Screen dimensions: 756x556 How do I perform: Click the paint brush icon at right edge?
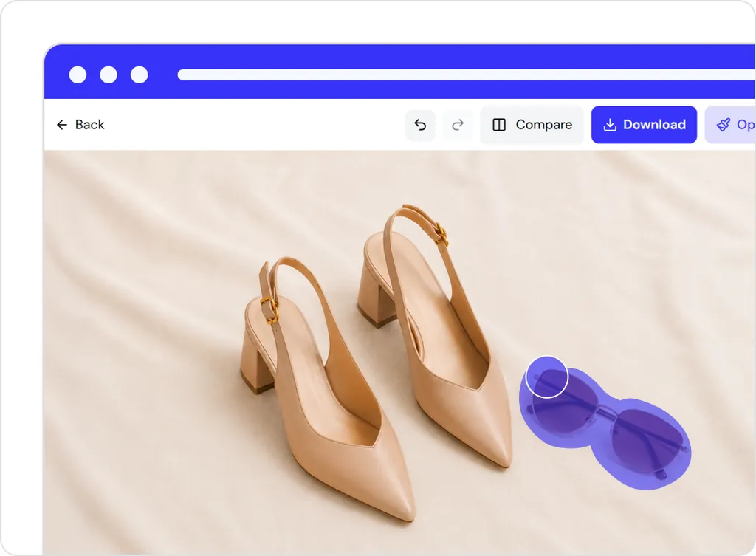(x=724, y=125)
